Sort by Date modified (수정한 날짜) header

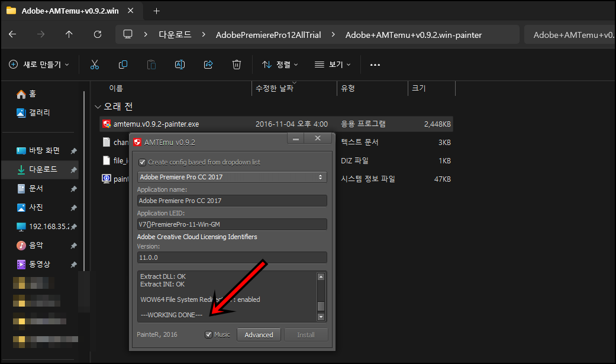pos(275,88)
